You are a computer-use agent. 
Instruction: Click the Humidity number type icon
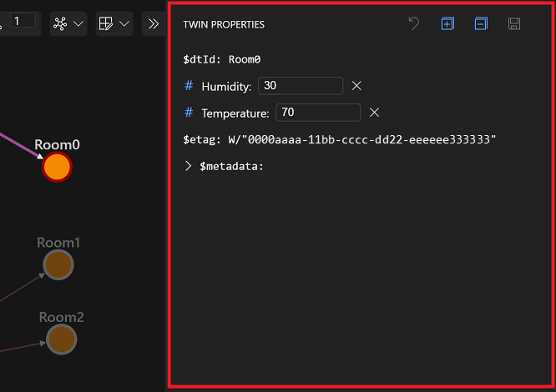[x=189, y=86]
